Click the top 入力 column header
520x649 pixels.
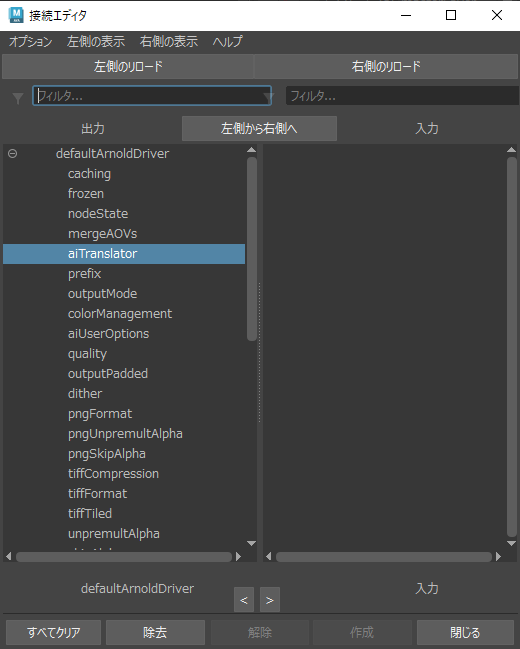point(427,128)
